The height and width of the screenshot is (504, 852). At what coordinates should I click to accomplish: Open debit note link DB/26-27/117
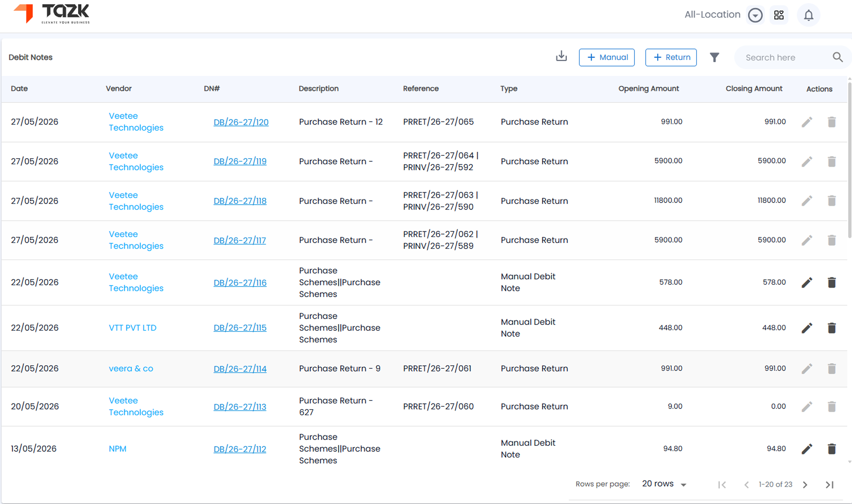coord(239,240)
